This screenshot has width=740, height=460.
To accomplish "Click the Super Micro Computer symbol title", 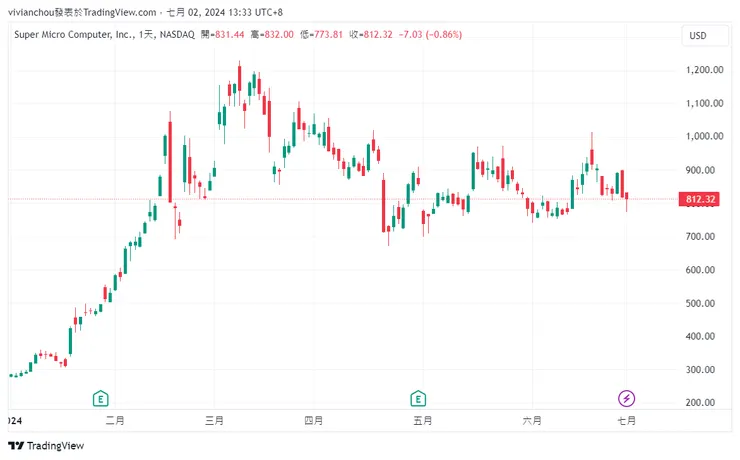I will 74,35.
